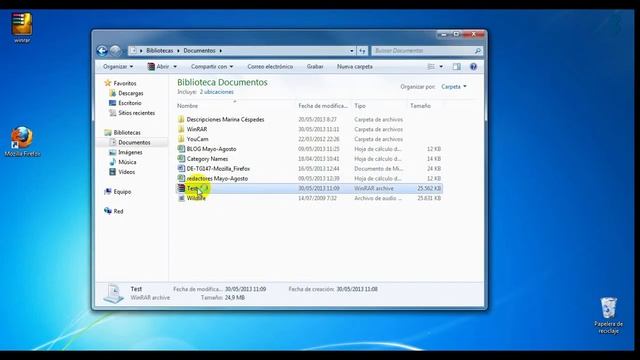
Task: Select the Category Names spreadsheet icon
Action: (181, 158)
